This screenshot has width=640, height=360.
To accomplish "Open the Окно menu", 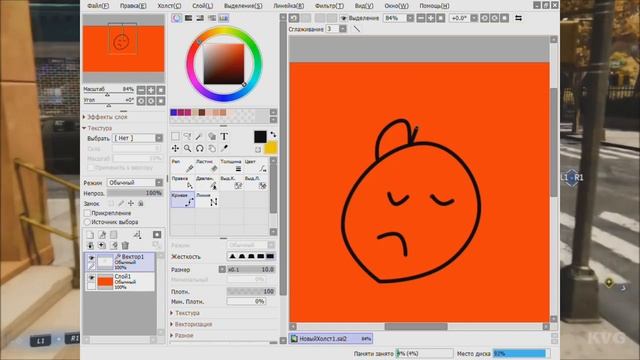I will coord(396,6).
